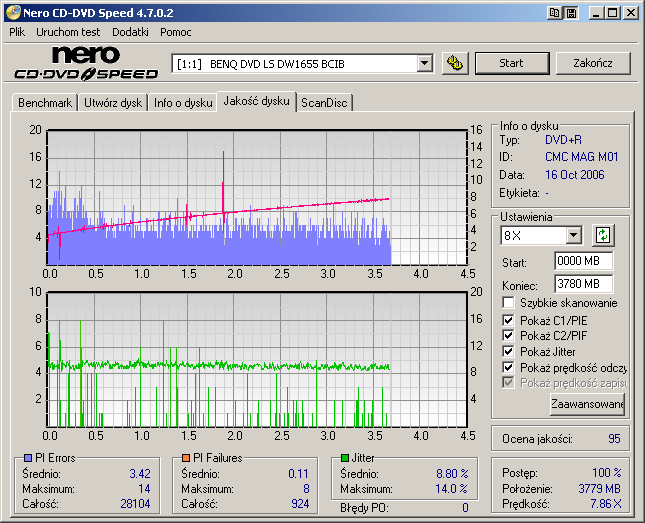
Task: Open the Plik menu
Action: [x=17, y=32]
